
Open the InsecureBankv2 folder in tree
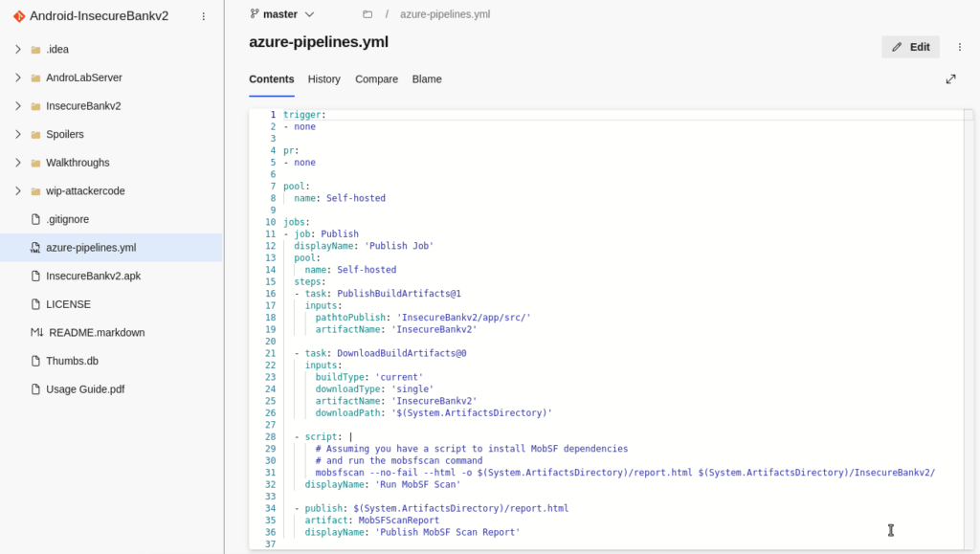point(83,106)
